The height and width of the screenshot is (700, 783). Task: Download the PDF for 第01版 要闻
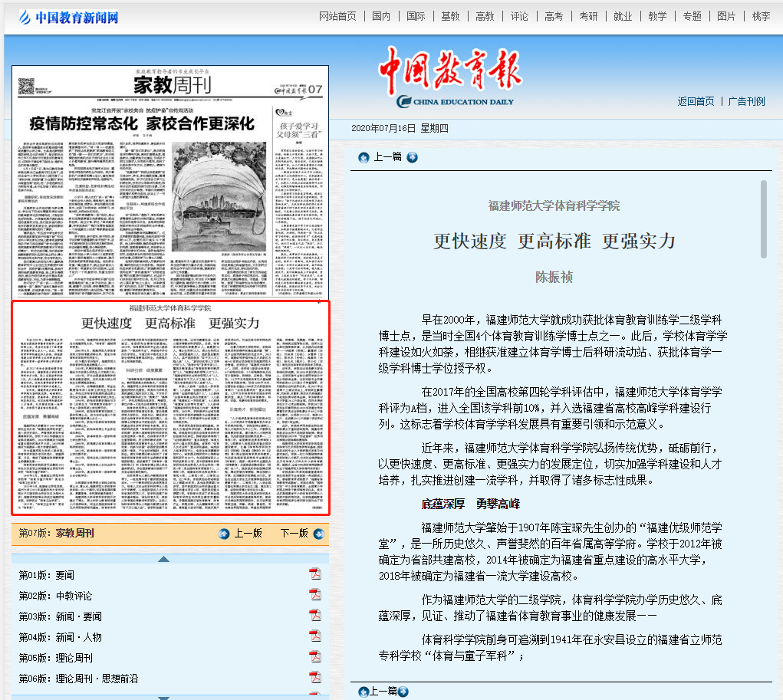pos(314,575)
